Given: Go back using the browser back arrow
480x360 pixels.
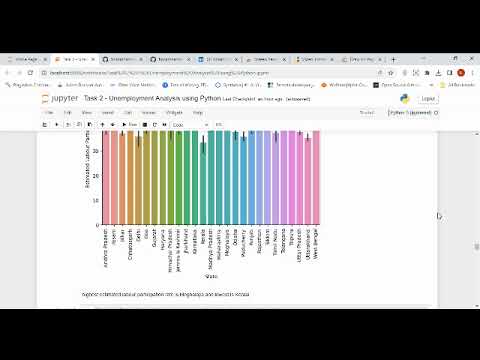Looking at the screenshot, I should click(8, 73).
